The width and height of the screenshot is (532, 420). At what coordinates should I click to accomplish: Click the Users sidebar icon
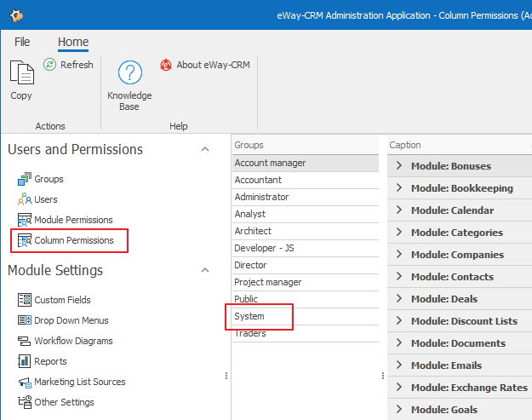pos(25,199)
